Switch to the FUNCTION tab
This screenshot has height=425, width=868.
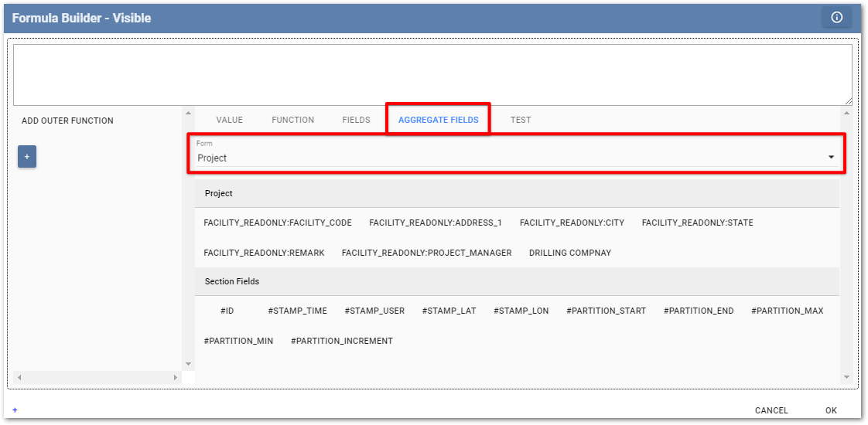293,120
